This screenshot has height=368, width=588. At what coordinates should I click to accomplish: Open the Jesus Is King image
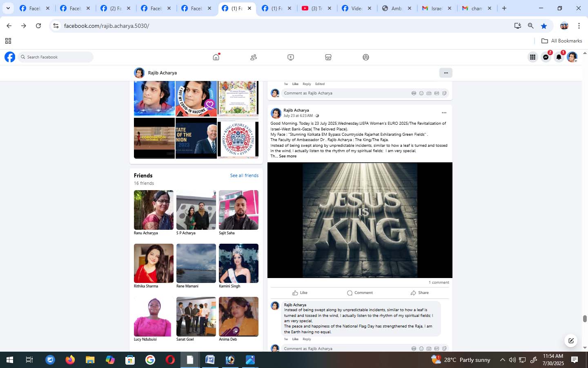point(360,220)
